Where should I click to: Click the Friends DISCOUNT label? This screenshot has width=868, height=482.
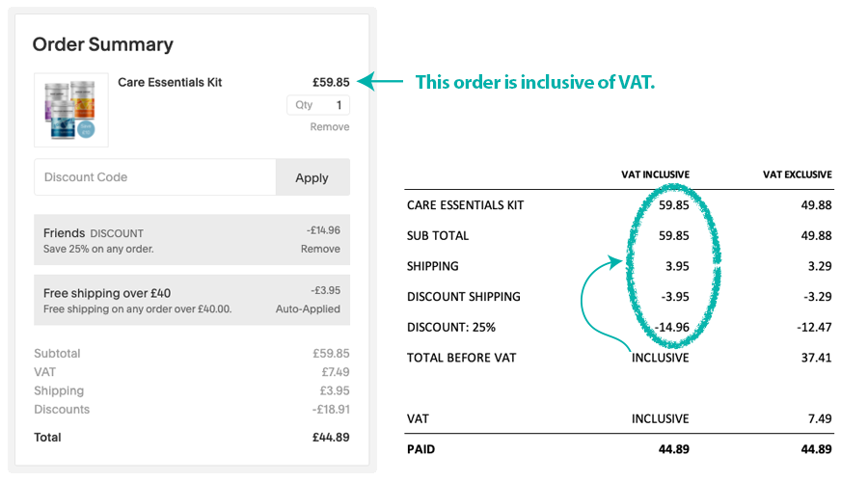[x=94, y=233]
